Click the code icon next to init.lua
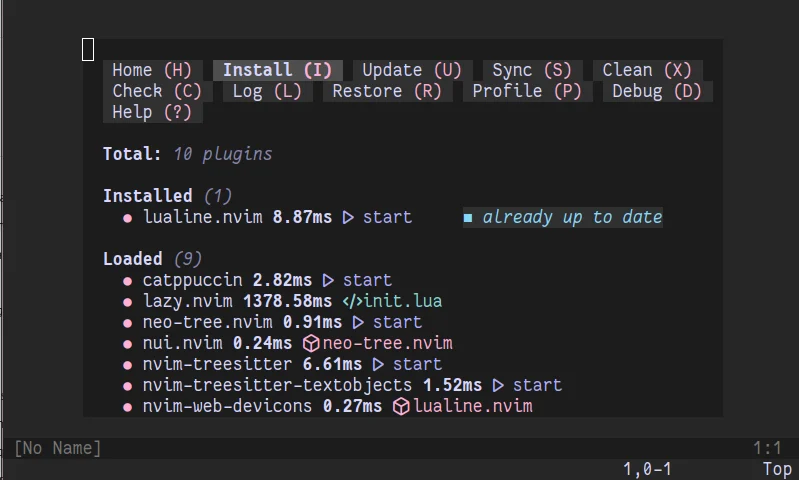Image resolution: width=799 pixels, height=480 pixels. [x=353, y=301]
